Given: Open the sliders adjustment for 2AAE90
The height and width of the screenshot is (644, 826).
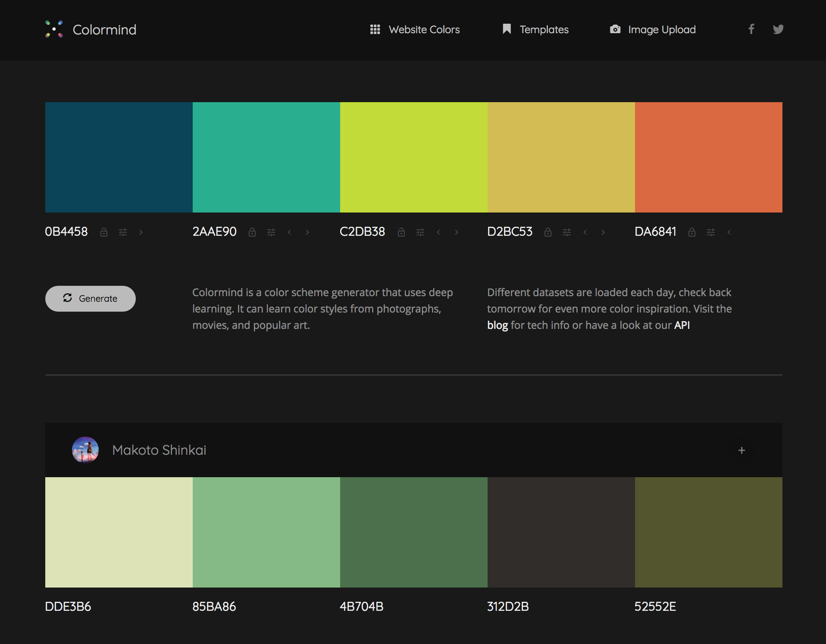Looking at the screenshot, I should (x=271, y=232).
